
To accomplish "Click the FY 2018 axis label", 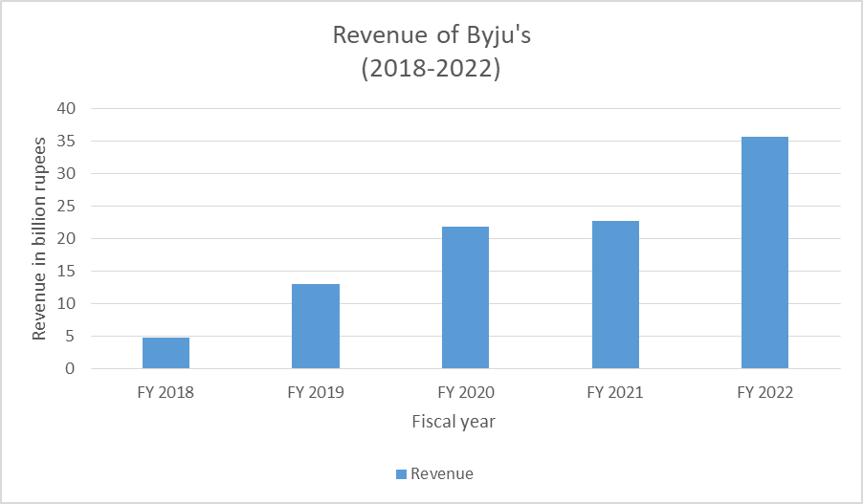I will [166, 392].
